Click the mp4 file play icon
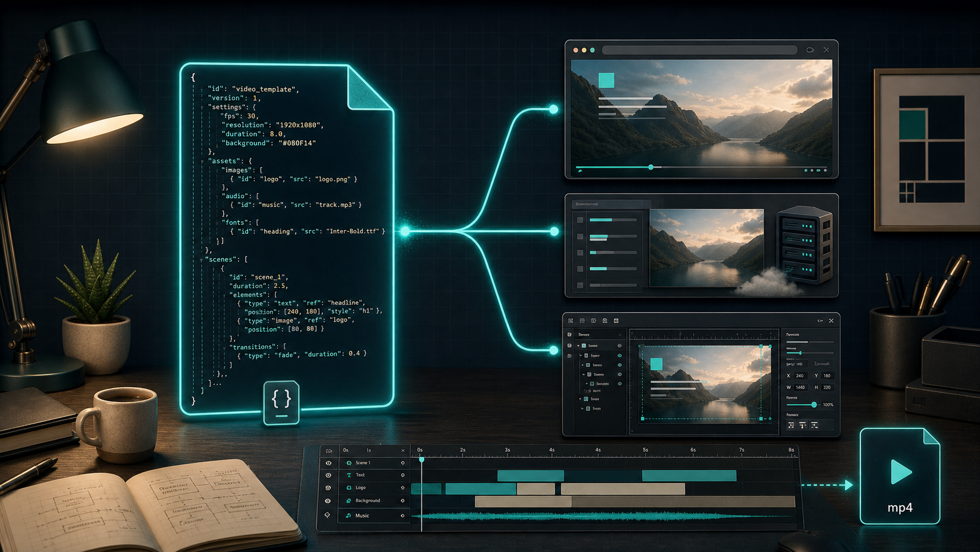The width and height of the screenshot is (980, 552). pos(901,472)
